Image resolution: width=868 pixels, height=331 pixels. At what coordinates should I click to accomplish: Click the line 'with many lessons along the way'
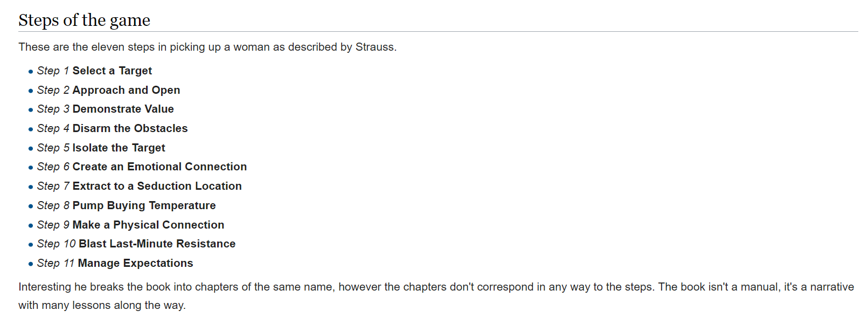tap(102, 305)
